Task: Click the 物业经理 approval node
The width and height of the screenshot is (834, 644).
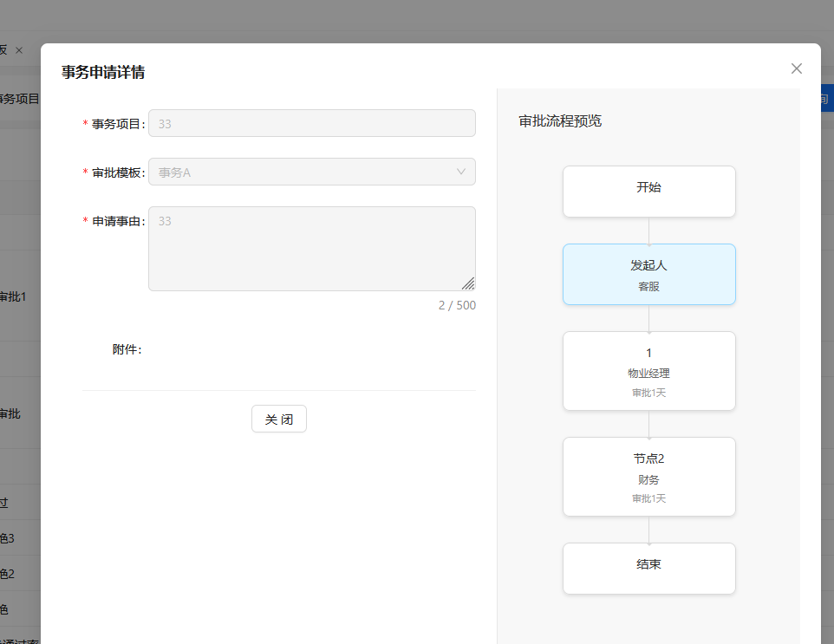Action: pyautogui.click(x=648, y=371)
